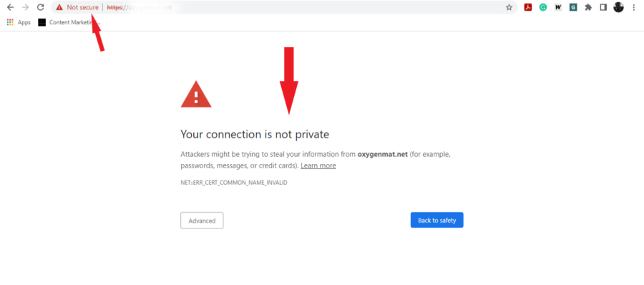Image resolution: width=644 pixels, height=285 pixels.
Task: Click the teal square G extension icon
Action: [573, 7]
